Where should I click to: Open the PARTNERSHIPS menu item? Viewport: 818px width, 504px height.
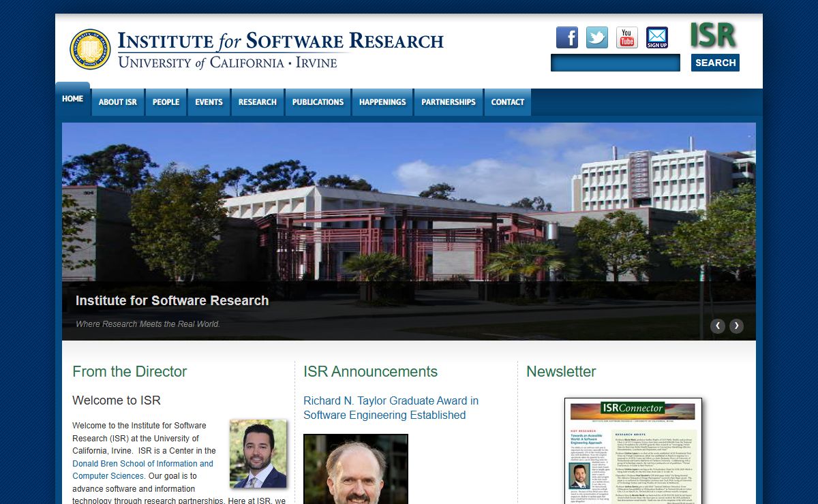click(449, 102)
